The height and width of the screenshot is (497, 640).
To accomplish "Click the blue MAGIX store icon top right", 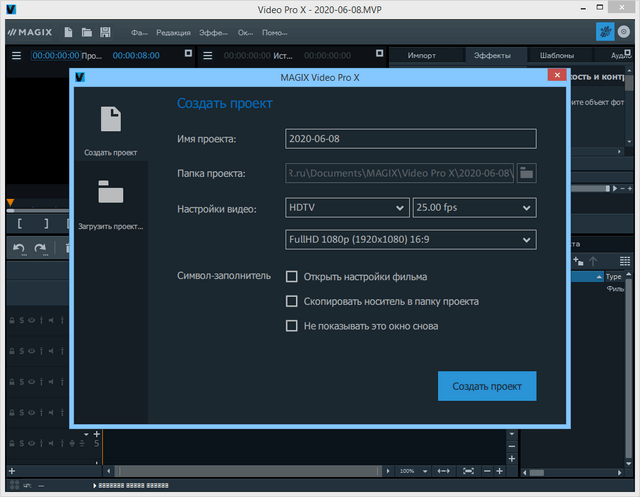I will (x=605, y=32).
